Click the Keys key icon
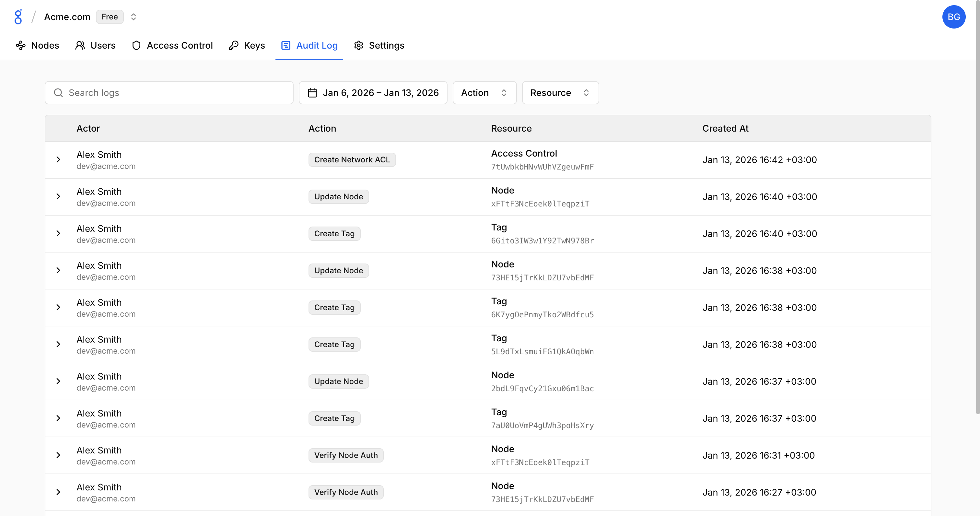The image size is (980, 516). click(x=234, y=46)
